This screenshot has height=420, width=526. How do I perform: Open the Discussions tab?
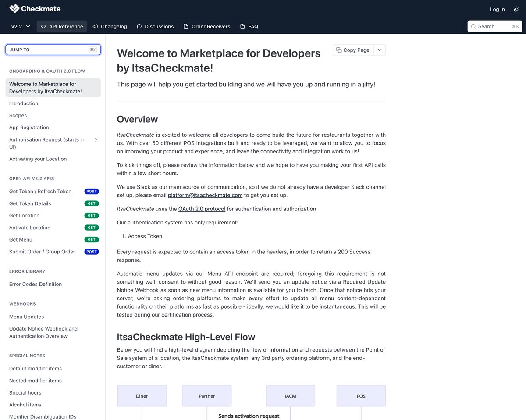(x=155, y=26)
